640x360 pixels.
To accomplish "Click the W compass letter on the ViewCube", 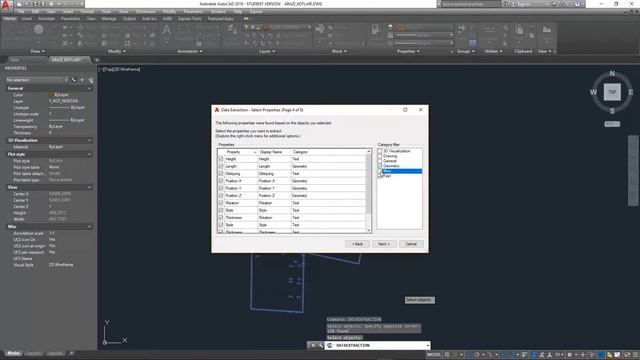I will tap(593, 92).
